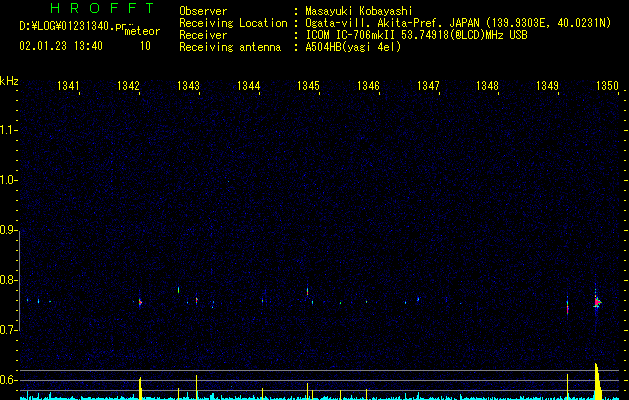Select the log file path D:¥LOG¥01231340
This screenshot has width=629, height=400.
point(67,26)
